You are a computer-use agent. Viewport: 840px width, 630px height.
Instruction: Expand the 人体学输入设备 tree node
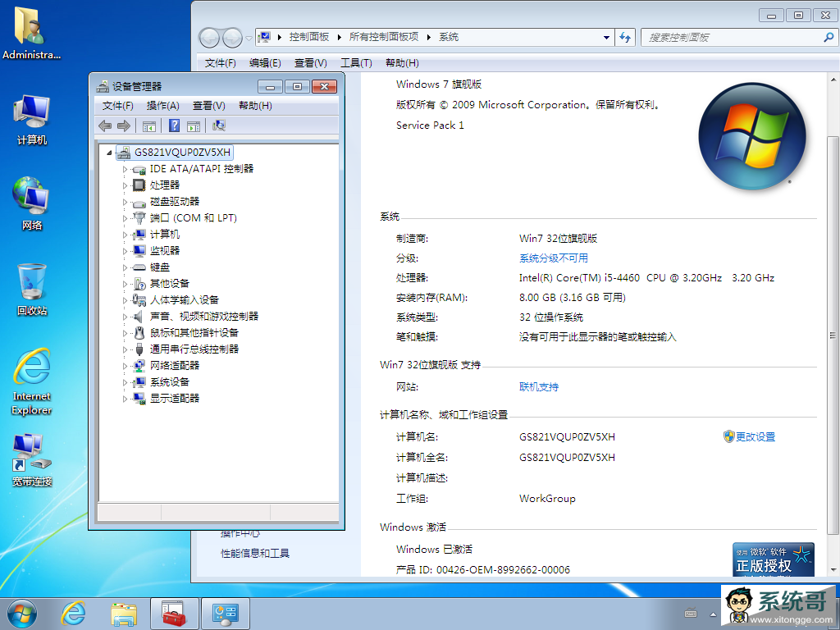(x=126, y=300)
